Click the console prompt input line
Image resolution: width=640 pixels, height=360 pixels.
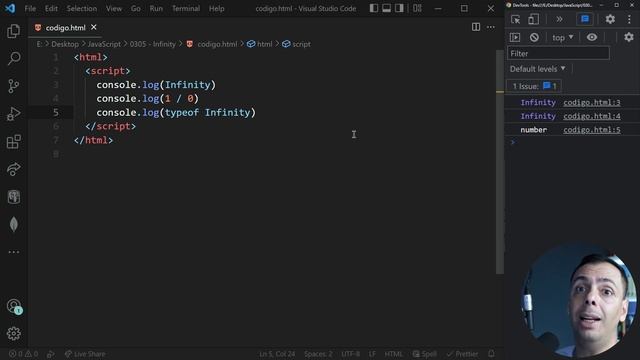pyautogui.click(x=572, y=142)
